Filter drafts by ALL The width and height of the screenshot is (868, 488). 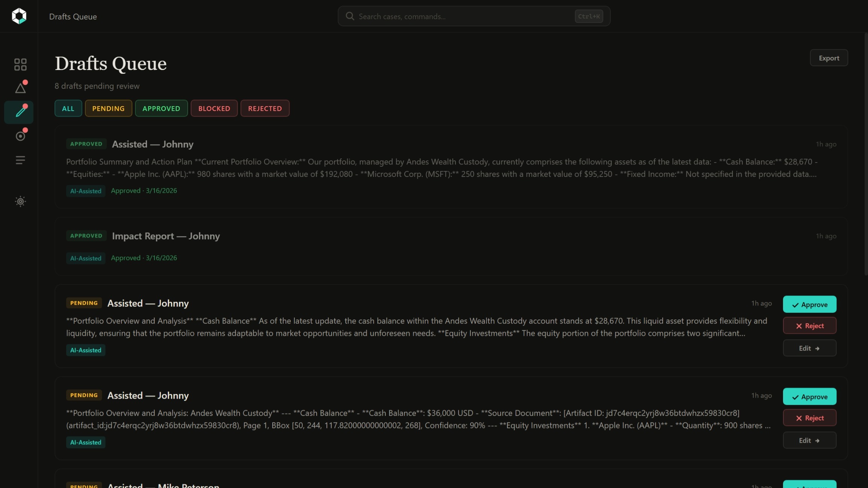pos(68,108)
